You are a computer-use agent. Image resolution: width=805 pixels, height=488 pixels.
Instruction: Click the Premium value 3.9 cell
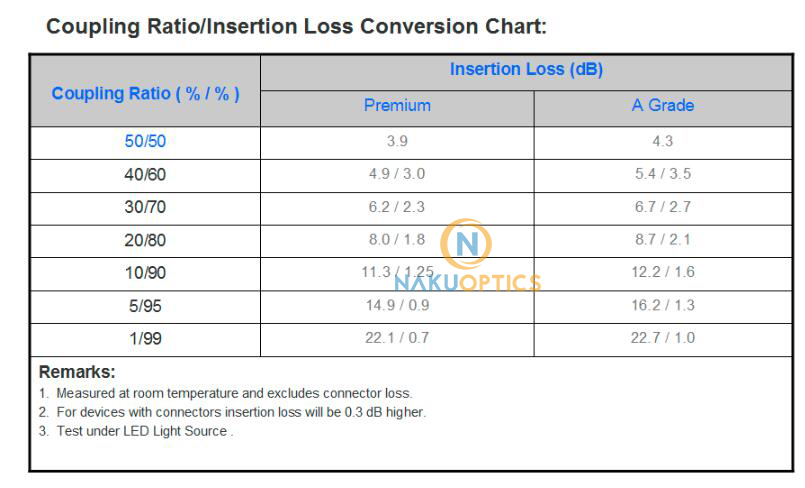point(397,143)
